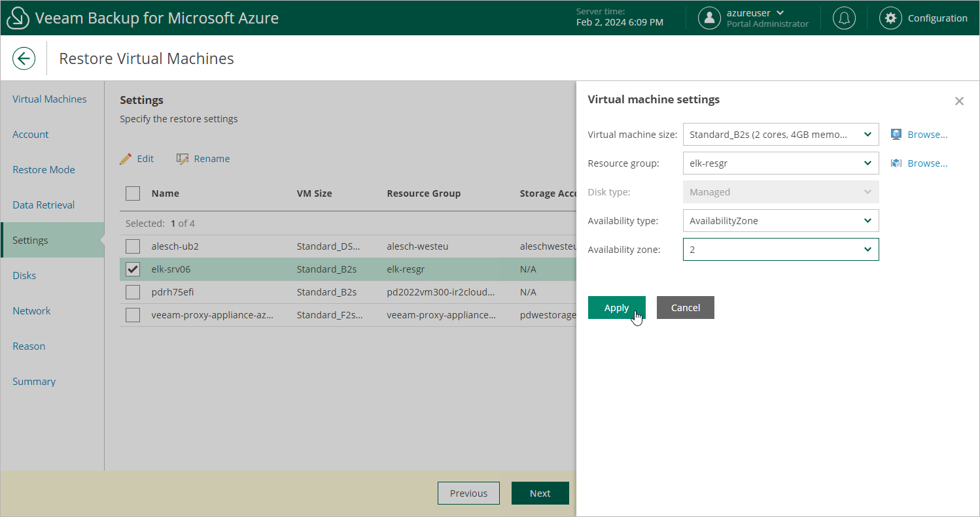This screenshot has width=980, height=517.
Task: Sort by the VM Size column header
Action: [314, 193]
